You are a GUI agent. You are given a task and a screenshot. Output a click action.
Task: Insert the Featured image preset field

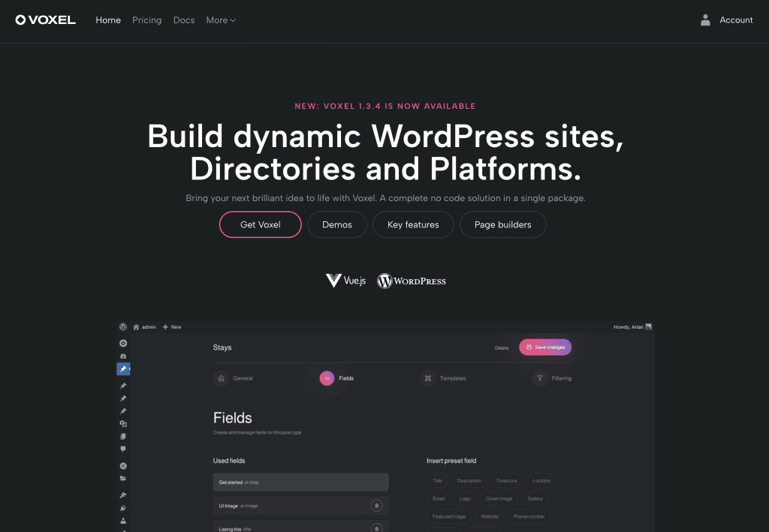(x=449, y=516)
